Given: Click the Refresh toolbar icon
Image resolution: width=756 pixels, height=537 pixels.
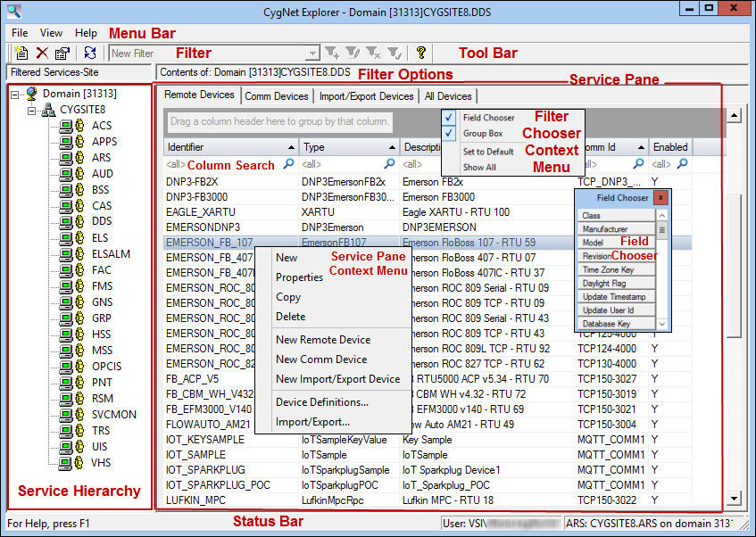Looking at the screenshot, I should [x=90, y=53].
